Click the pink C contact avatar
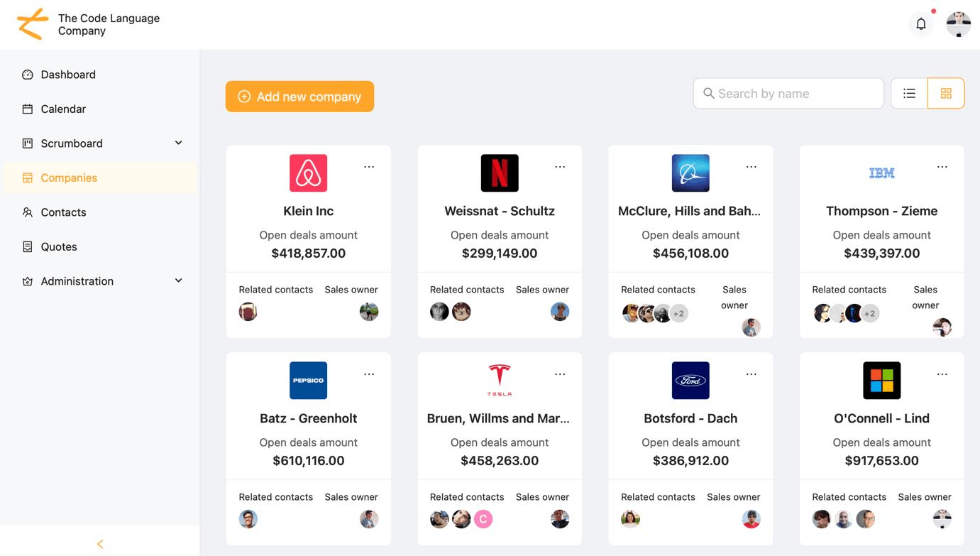 [x=483, y=519]
